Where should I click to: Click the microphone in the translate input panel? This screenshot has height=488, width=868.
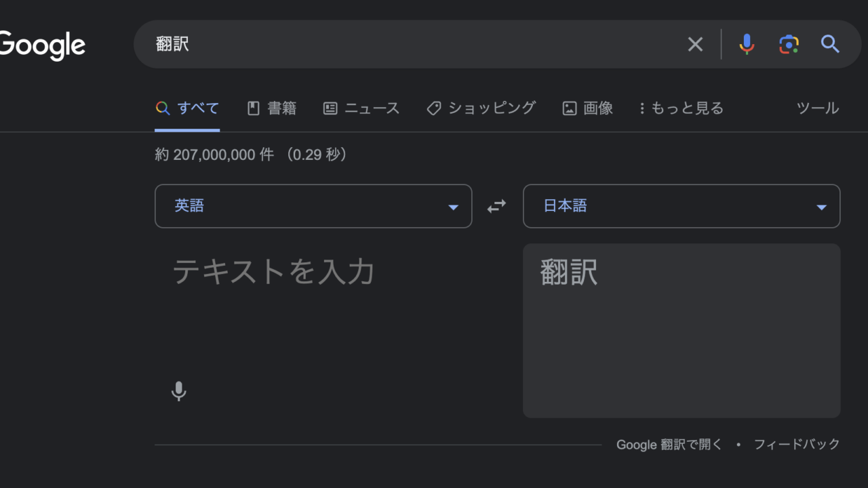pyautogui.click(x=178, y=391)
